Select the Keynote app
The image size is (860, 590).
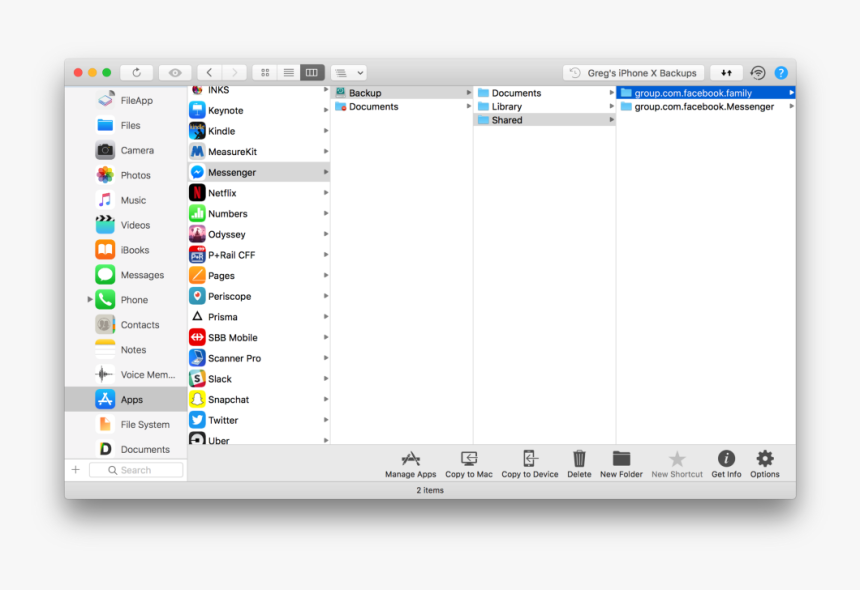tap(259, 110)
